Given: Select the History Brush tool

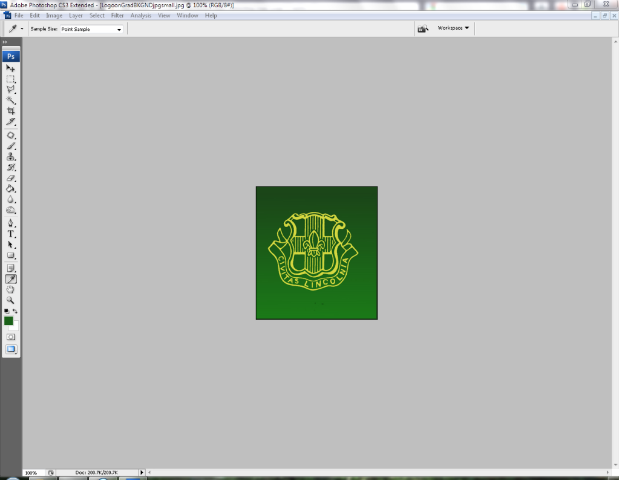Looking at the screenshot, I should tap(11, 167).
